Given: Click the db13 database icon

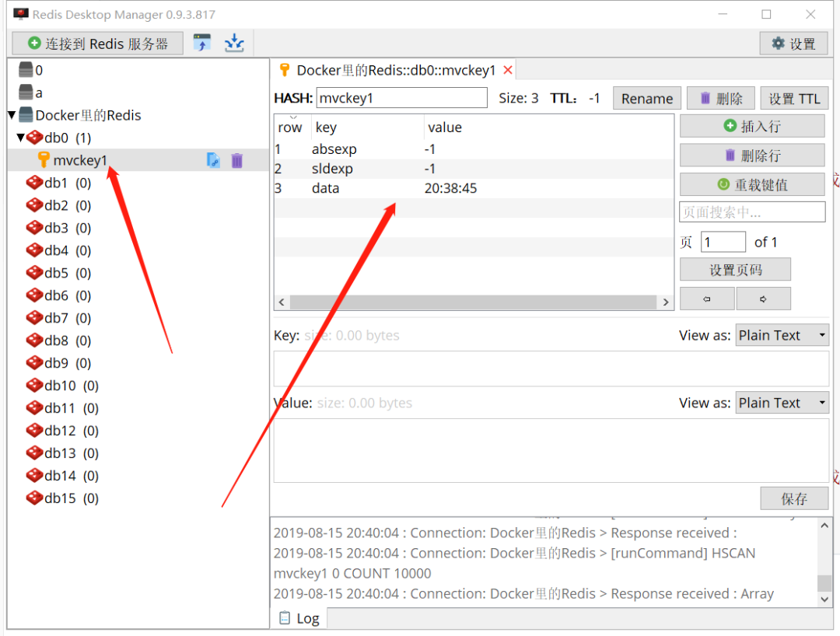Looking at the screenshot, I should click(x=34, y=453).
